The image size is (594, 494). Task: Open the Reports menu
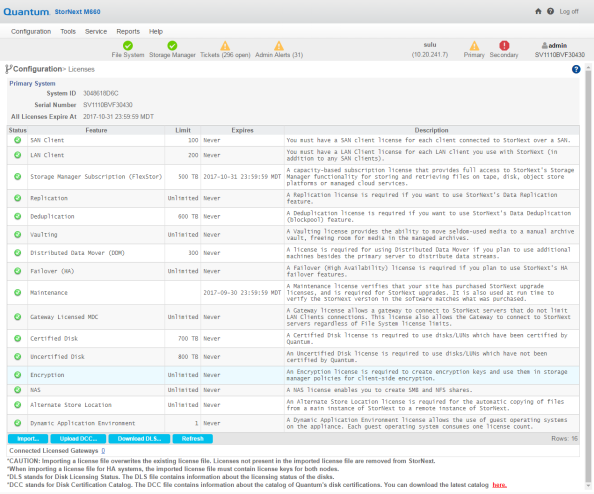(128, 31)
